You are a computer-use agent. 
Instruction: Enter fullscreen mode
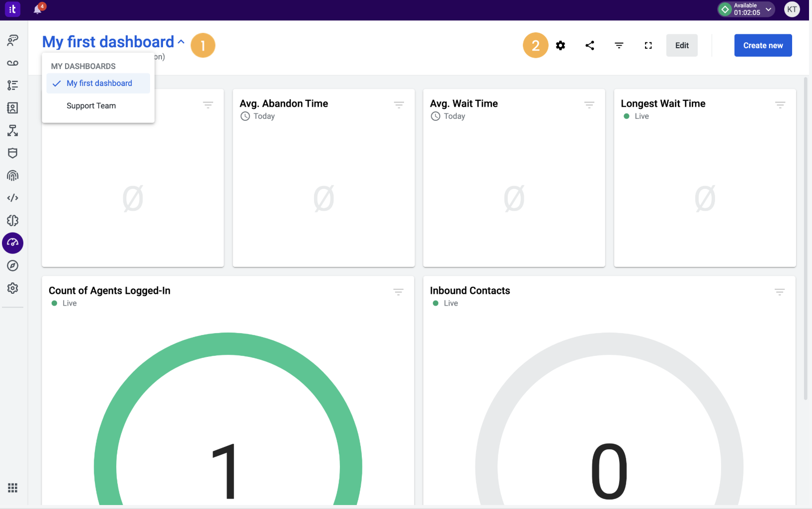[x=648, y=46]
